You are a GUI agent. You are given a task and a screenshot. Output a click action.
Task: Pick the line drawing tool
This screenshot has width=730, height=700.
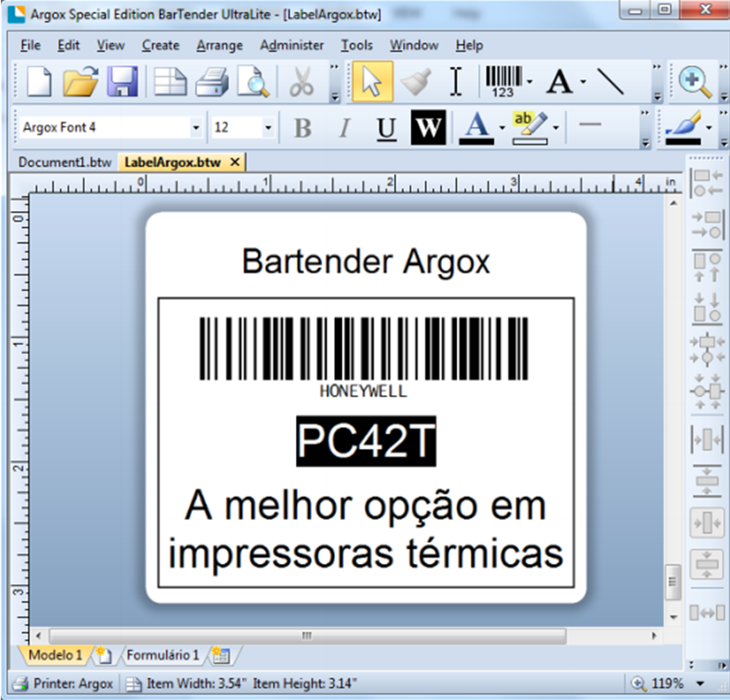pos(611,82)
